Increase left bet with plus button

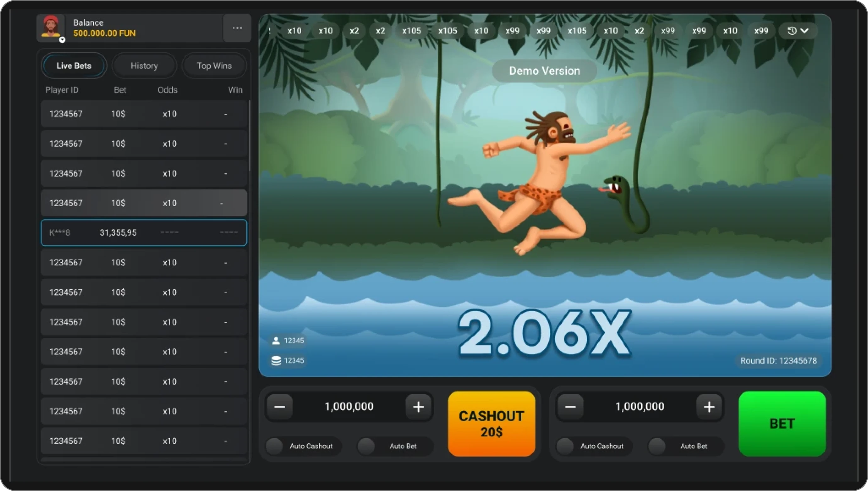[418, 407]
